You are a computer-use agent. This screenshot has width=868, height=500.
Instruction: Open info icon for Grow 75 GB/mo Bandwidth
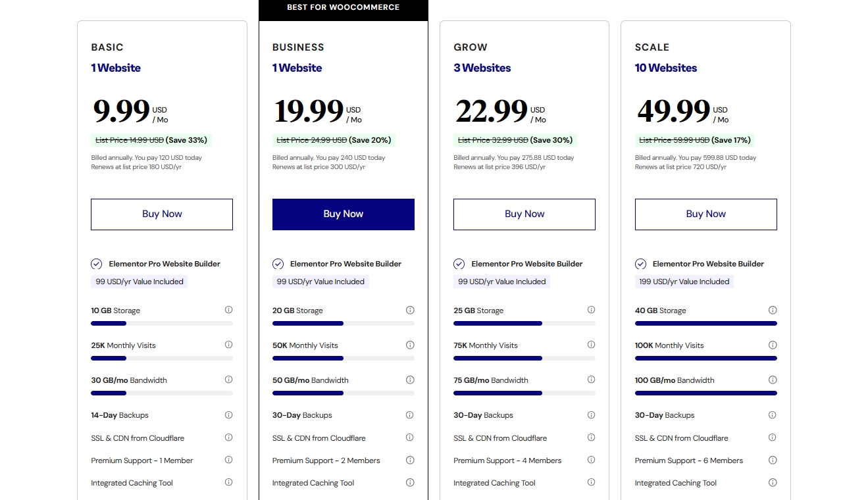591,380
